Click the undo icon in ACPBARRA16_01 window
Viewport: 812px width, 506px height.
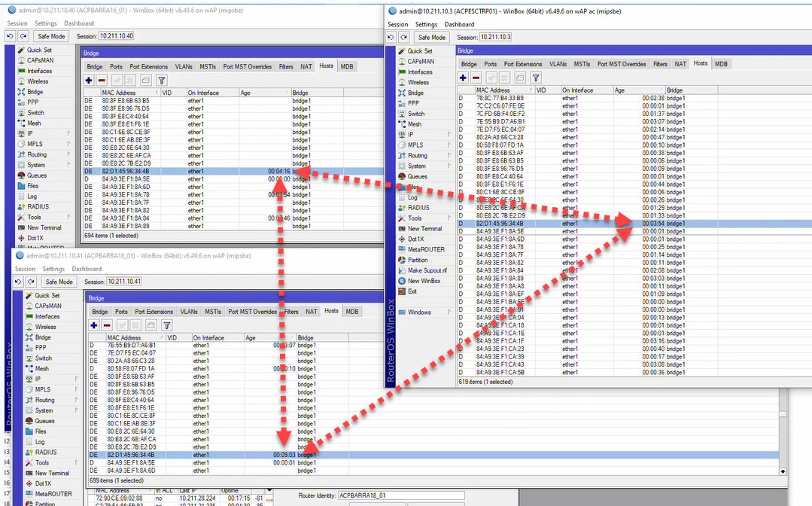11,36
